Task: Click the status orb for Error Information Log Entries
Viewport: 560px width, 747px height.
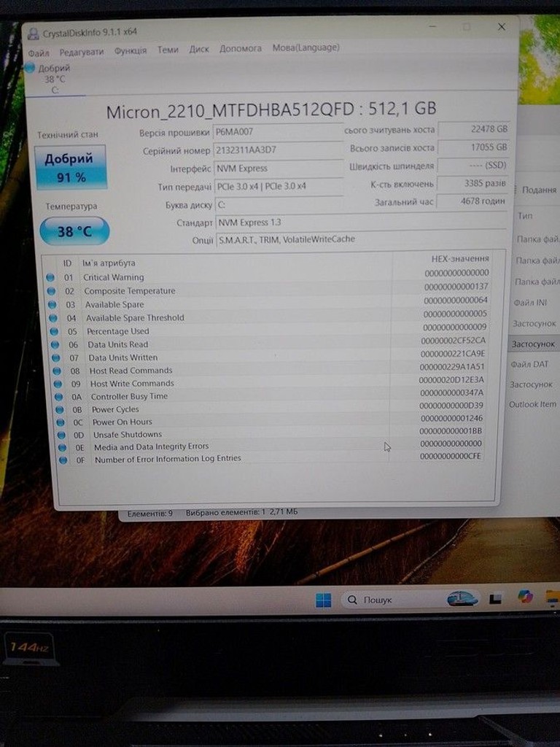Action: tap(63, 460)
